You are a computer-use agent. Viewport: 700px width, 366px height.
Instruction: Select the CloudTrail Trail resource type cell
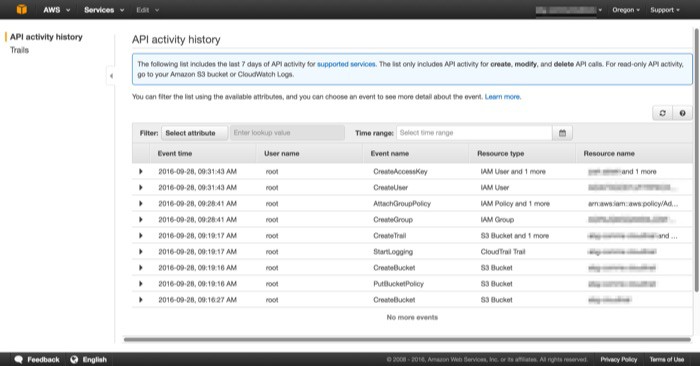click(x=503, y=252)
